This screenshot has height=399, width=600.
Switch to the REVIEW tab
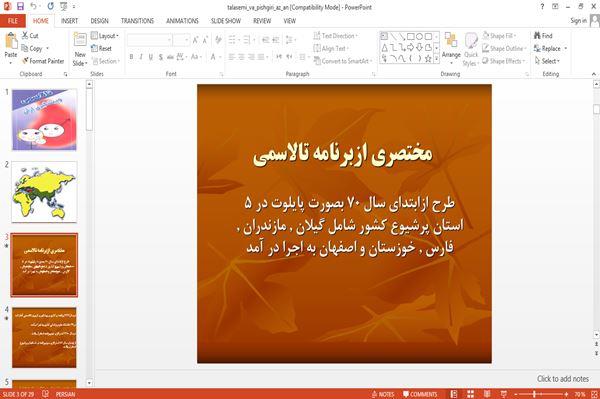(x=262, y=21)
